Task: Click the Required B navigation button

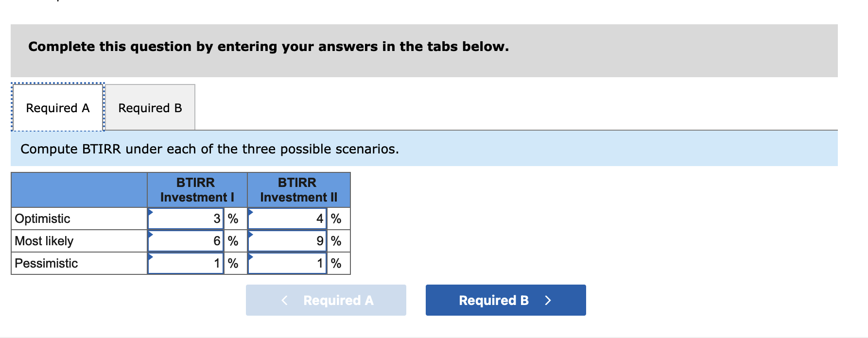Action: point(505,300)
